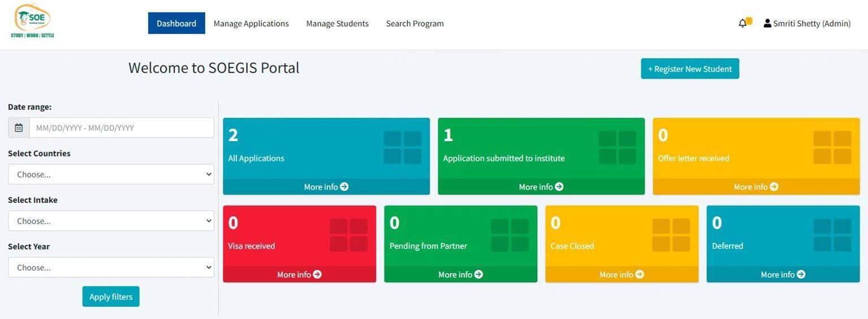Click the user profile icon beside Smriti Shetty
The image size is (868, 319).
click(x=767, y=23)
